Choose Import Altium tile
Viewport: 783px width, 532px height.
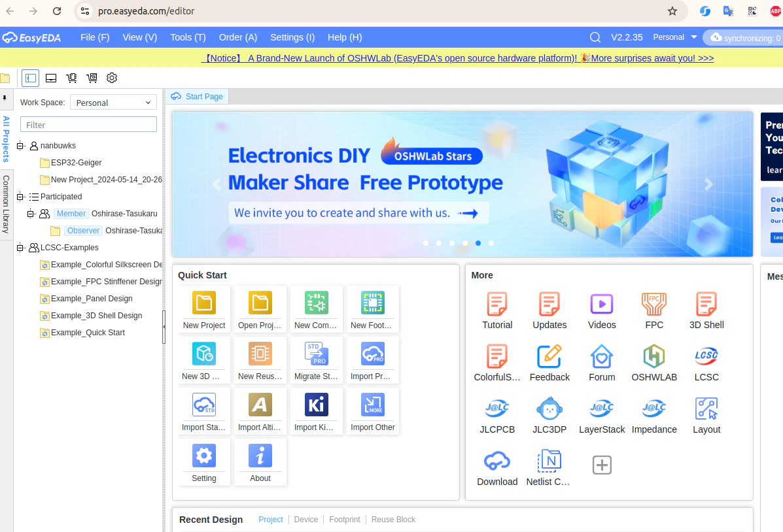[260, 410]
